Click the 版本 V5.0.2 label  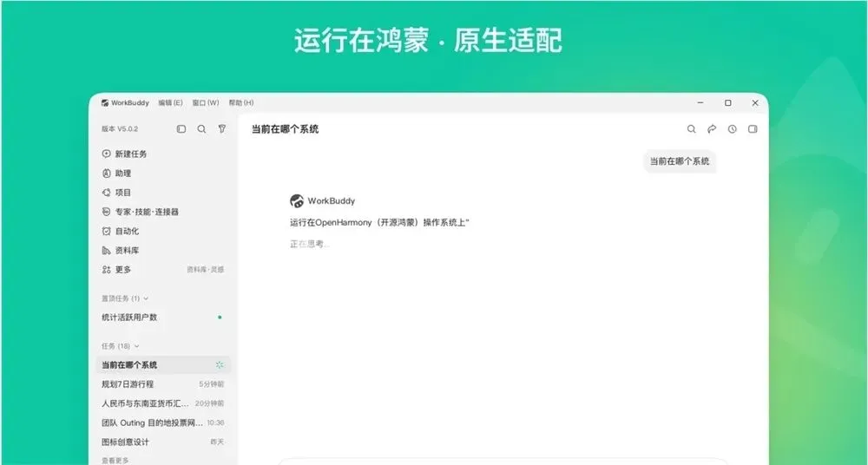click(x=120, y=129)
